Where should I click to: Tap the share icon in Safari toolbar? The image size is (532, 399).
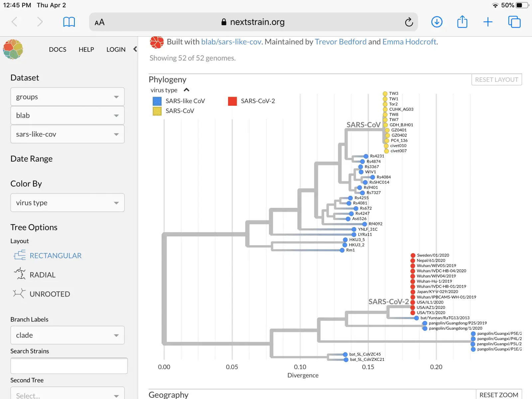tap(462, 22)
